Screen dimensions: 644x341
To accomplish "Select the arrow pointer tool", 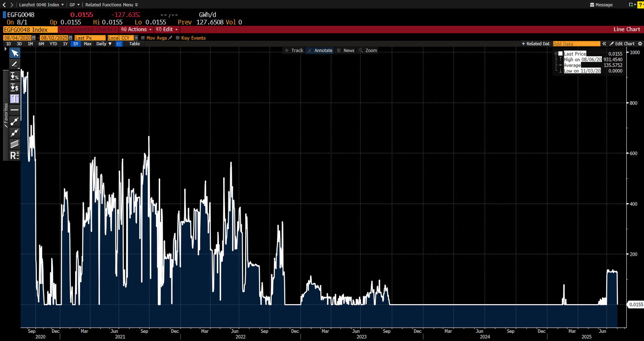I will [x=15, y=53].
